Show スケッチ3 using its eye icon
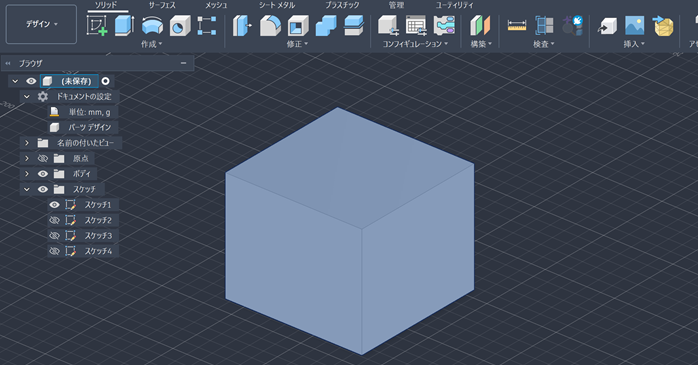The width and height of the screenshot is (698, 365). coord(54,235)
